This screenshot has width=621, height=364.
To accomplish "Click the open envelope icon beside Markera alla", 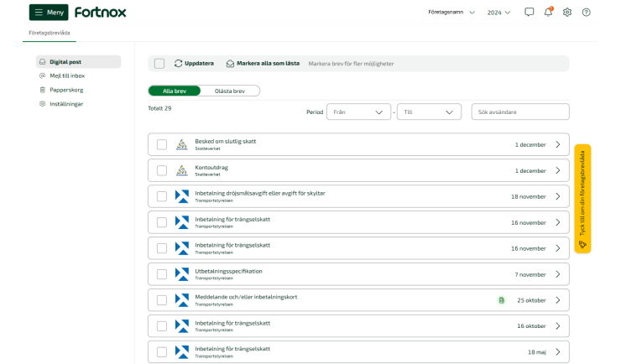I will (230, 63).
